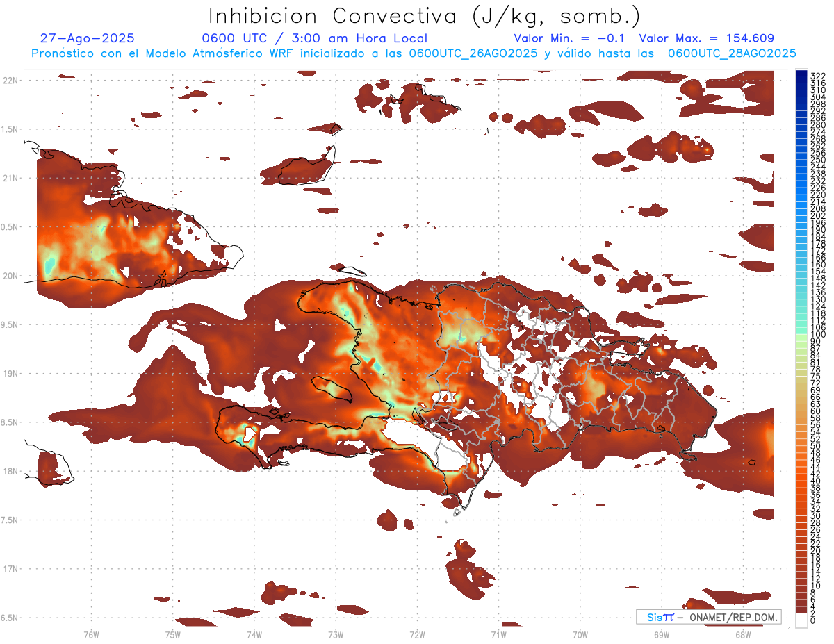The height and width of the screenshot is (644, 834).
Task: Click the 9.5N latitude tick label
Action: coord(10,324)
